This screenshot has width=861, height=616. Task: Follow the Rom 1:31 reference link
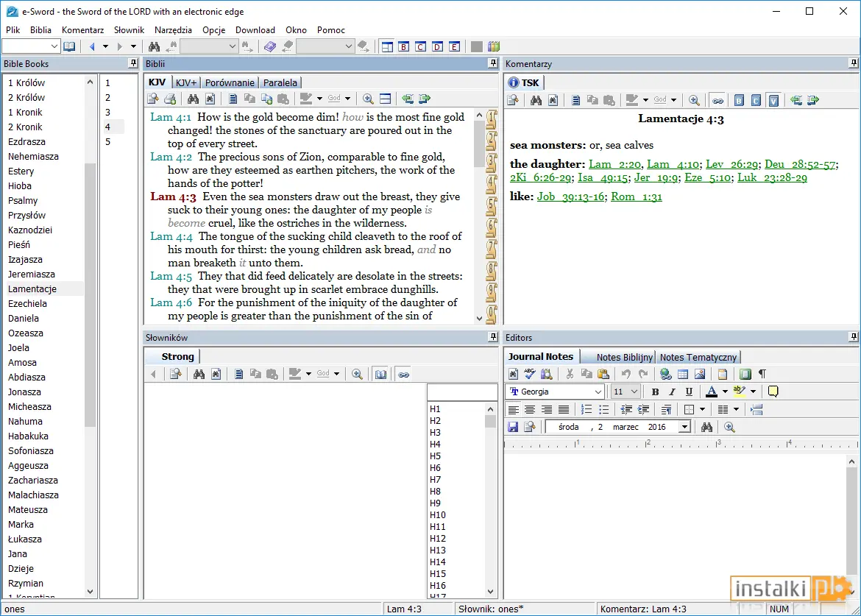click(637, 197)
